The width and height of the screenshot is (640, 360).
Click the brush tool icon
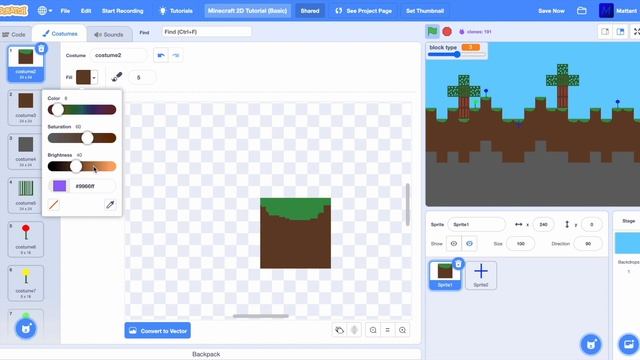(117, 77)
